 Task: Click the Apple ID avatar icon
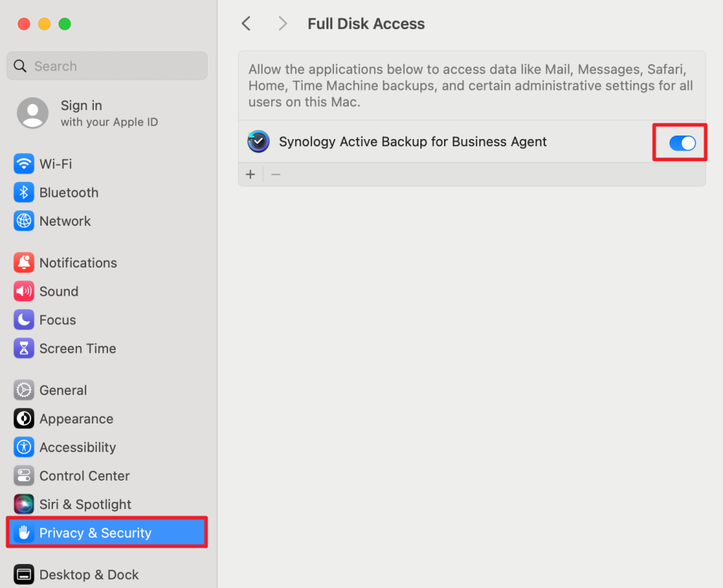(x=32, y=113)
